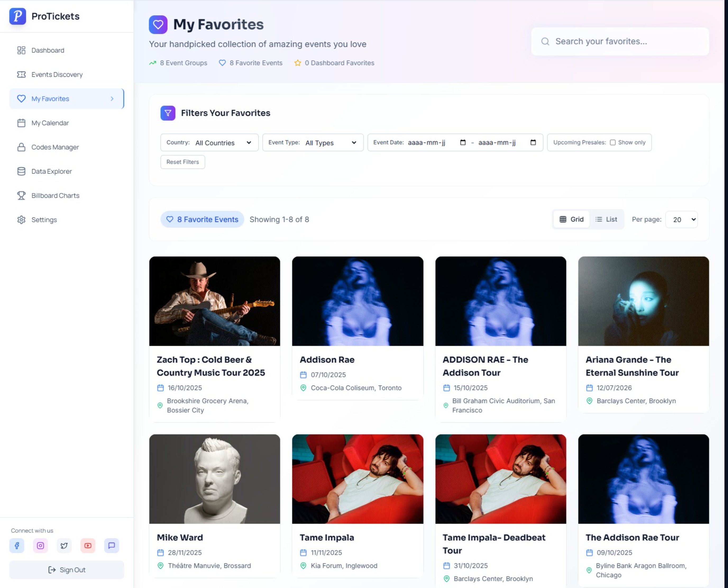Click the Facebook social icon
The image size is (728, 588).
click(17, 545)
